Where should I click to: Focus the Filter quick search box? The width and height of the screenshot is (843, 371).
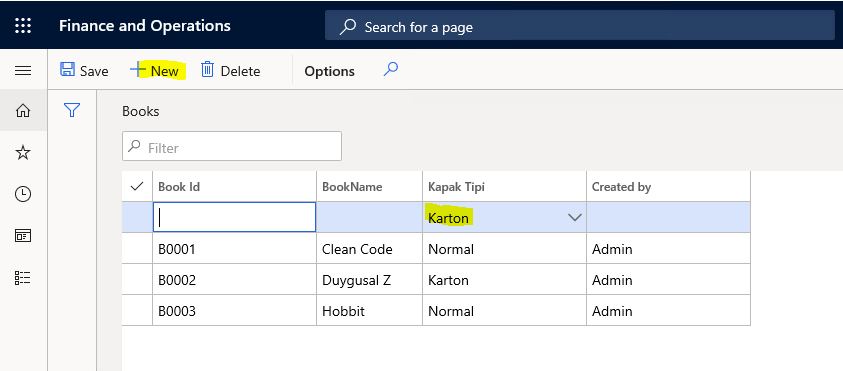coord(232,146)
